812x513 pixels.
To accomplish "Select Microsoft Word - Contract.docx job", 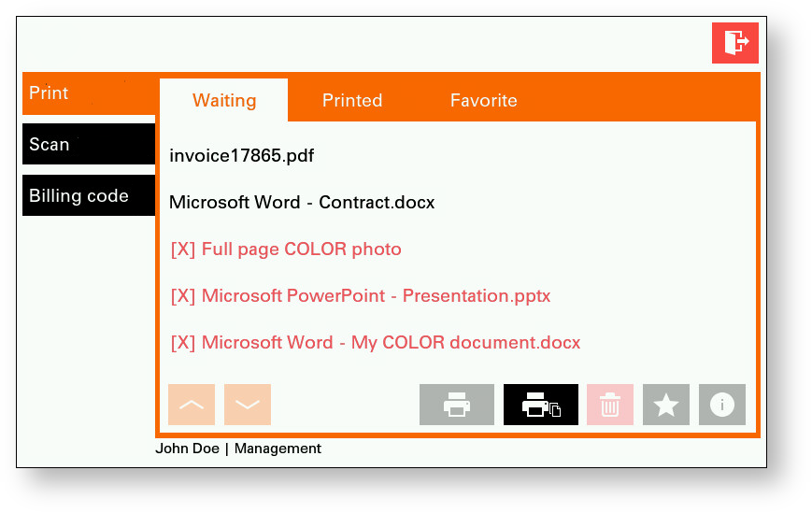I will click(302, 202).
